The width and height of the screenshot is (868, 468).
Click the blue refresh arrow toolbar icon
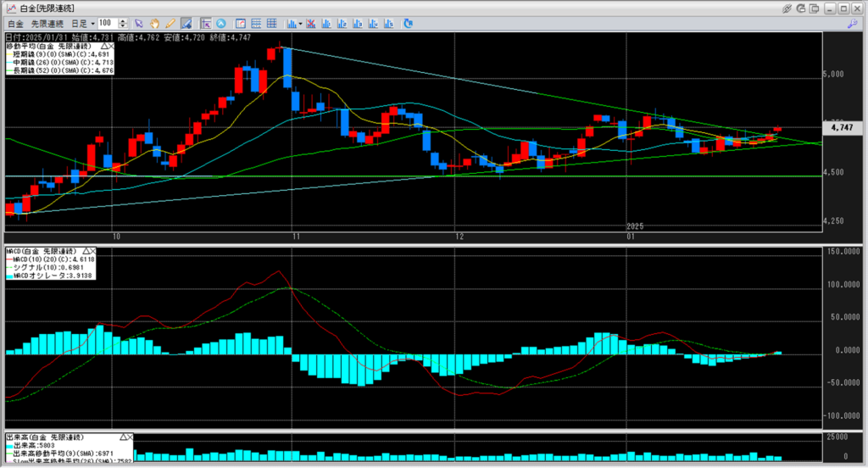point(409,23)
